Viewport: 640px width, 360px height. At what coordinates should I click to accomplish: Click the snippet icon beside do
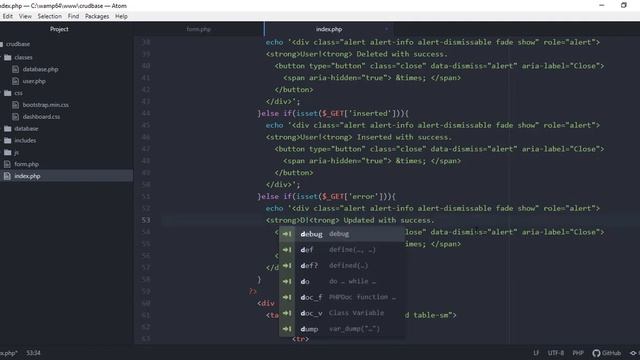tap(287, 282)
